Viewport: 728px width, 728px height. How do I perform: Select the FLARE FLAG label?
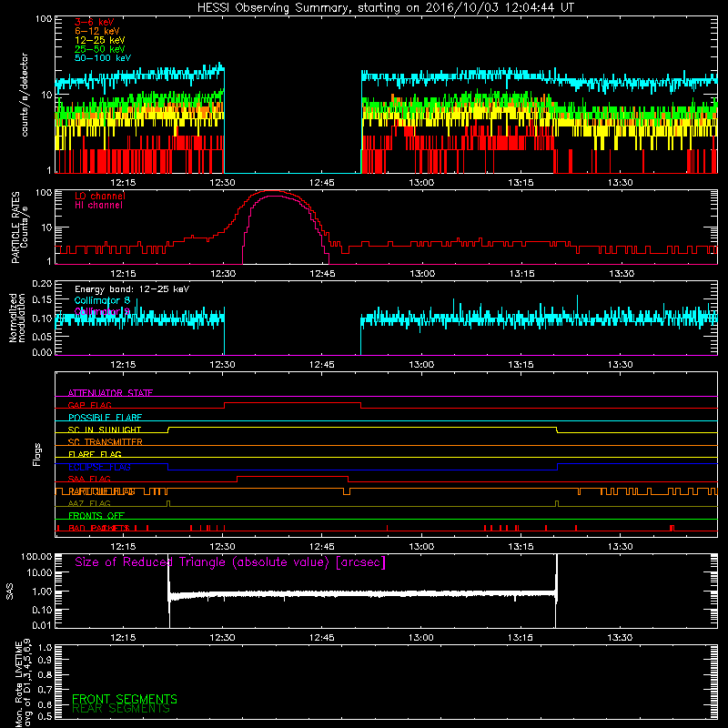tap(95, 454)
